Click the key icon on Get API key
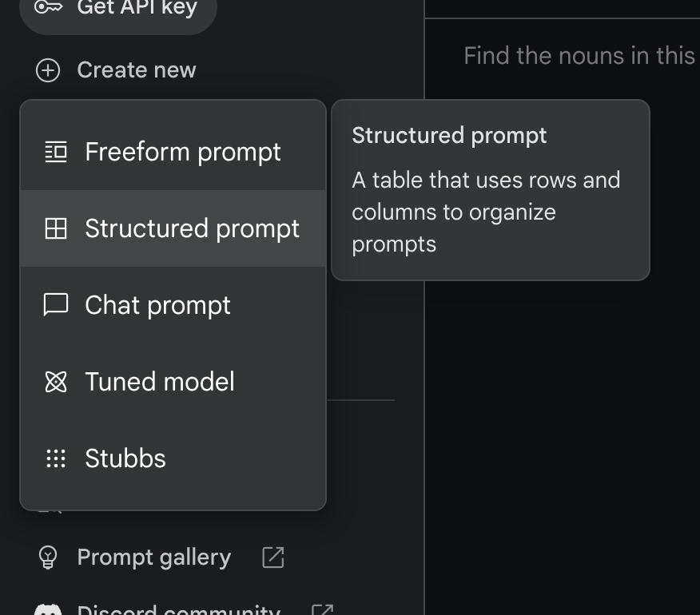The height and width of the screenshot is (615, 700). coord(49,8)
